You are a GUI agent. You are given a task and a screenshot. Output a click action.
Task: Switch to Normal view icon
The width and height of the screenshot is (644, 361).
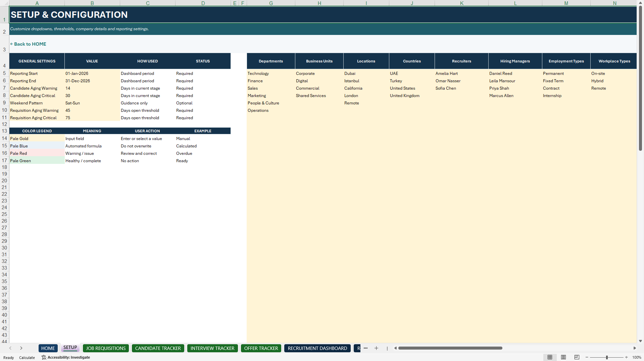click(550, 357)
